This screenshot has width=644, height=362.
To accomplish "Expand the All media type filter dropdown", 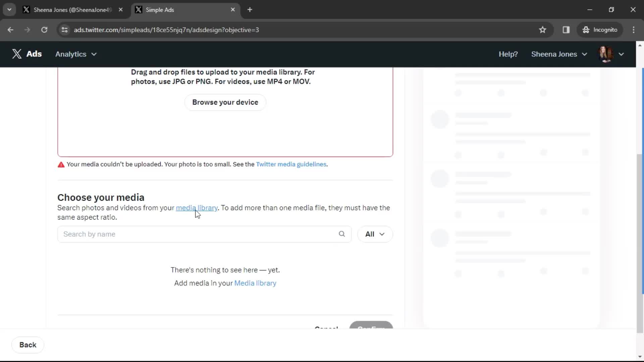I will pyautogui.click(x=375, y=234).
